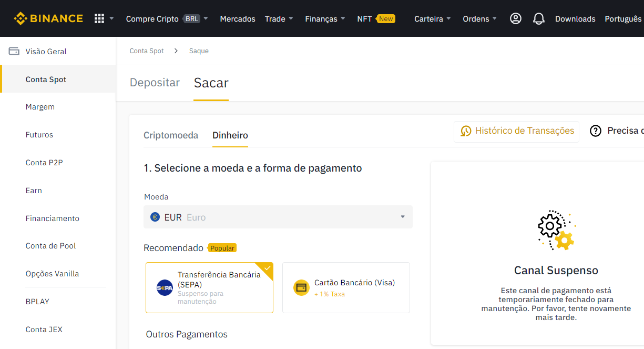Click the Visão Geral wallet icon
This screenshot has width=644, height=349.
(14, 52)
